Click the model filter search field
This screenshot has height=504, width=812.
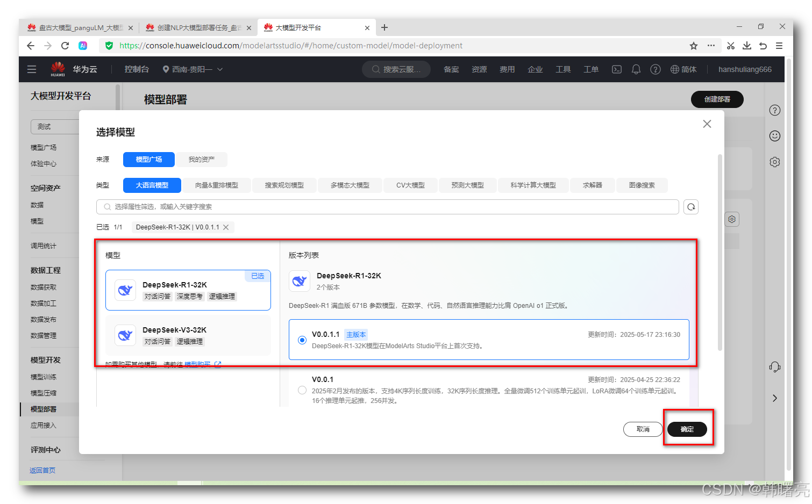coord(388,207)
